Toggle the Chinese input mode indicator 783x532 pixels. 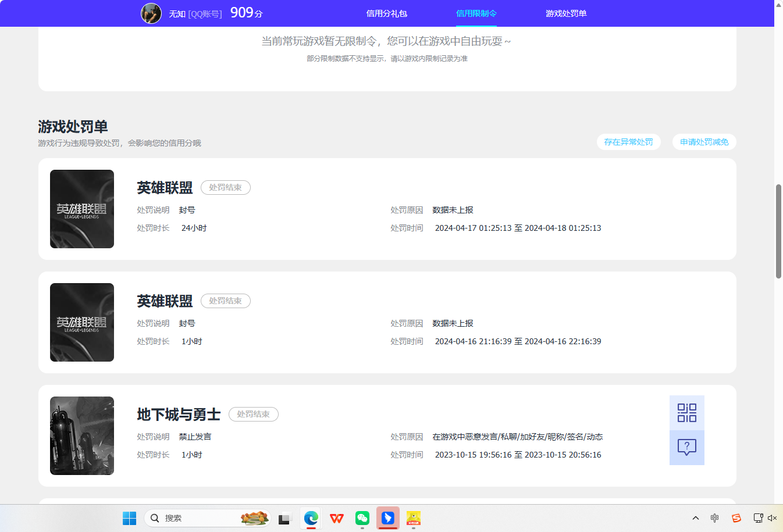715,518
